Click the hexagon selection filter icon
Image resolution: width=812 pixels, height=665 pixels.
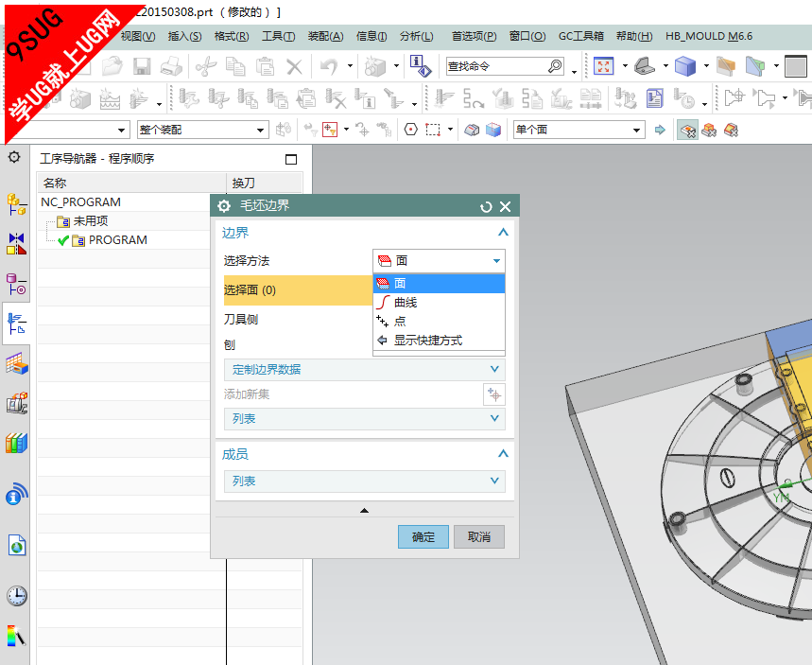tap(410, 130)
